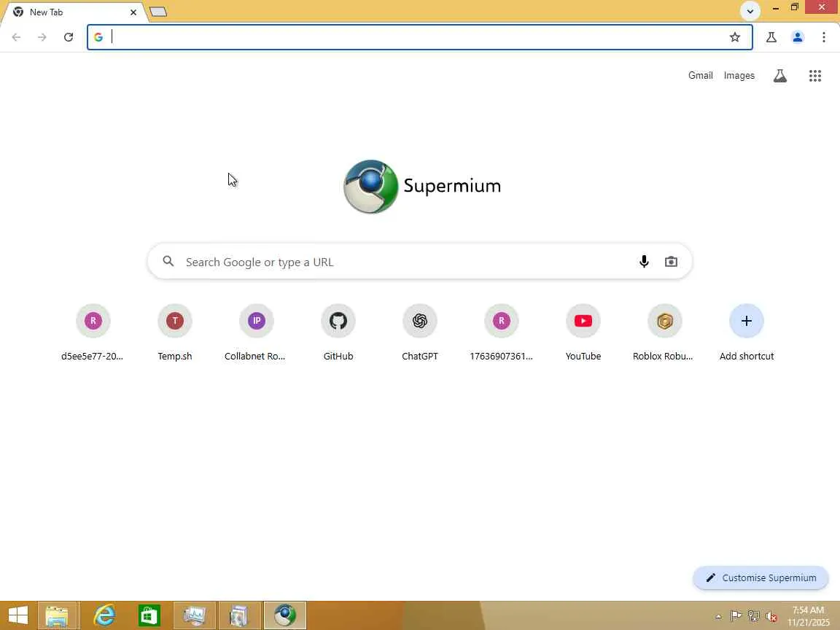Open File Explorer from the taskbar
840x630 pixels.
58,615
